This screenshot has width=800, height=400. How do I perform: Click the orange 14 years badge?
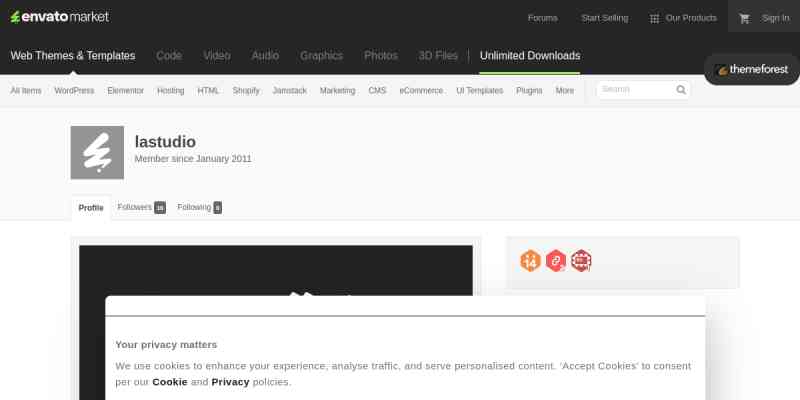530,261
